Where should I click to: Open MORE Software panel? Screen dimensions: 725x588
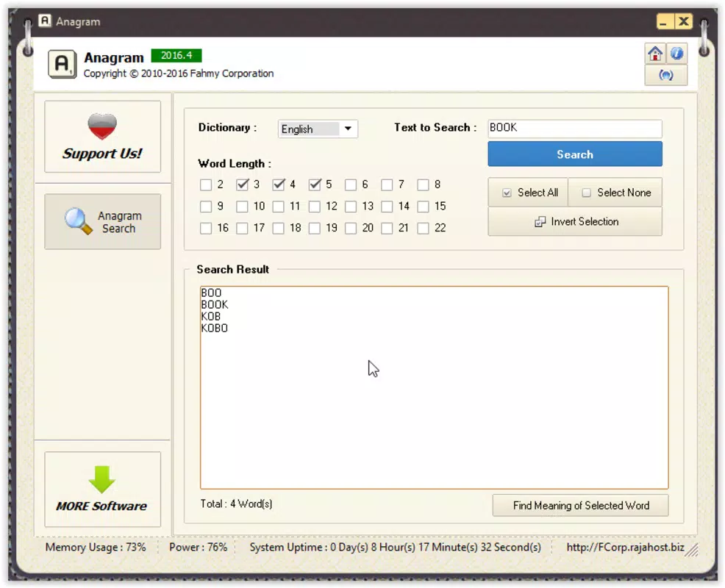click(x=103, y=489)
